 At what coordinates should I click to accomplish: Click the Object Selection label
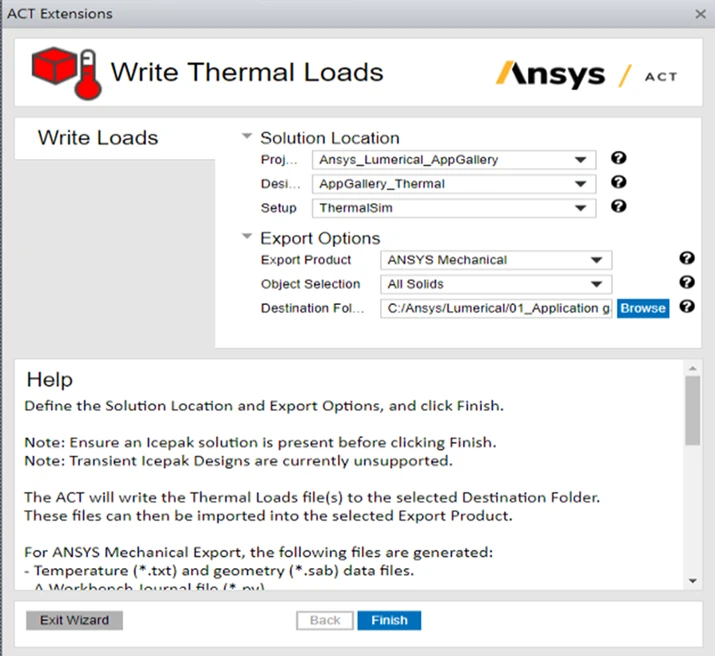pyautogui.click(x=311, y=284)
